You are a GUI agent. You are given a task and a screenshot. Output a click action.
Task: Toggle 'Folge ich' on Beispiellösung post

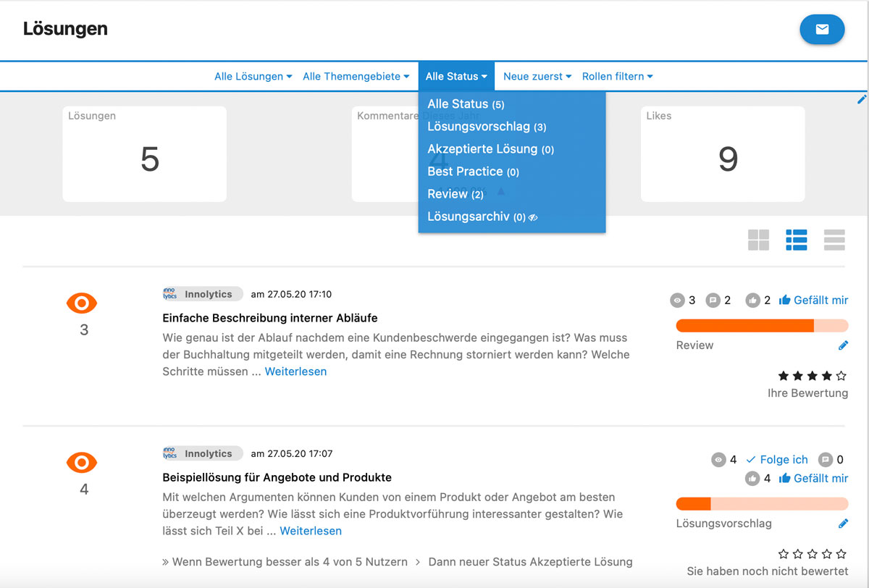pyautogui.click(x=777, y=460)
